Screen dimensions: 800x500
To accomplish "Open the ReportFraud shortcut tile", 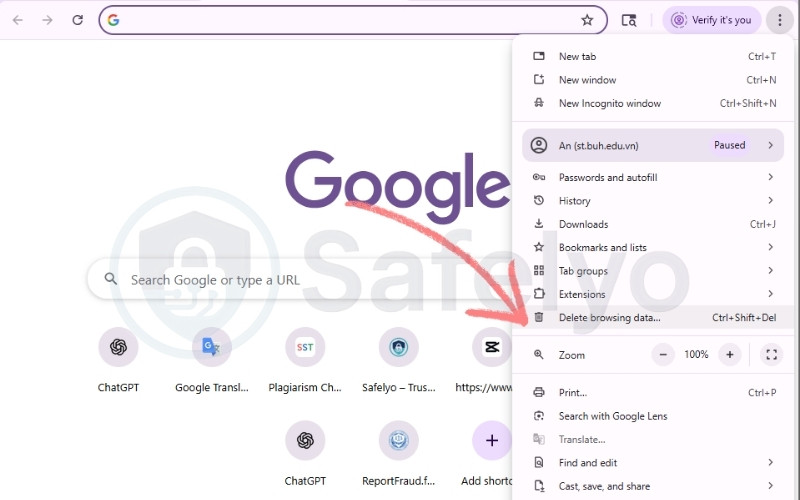I will pos(398,440).
